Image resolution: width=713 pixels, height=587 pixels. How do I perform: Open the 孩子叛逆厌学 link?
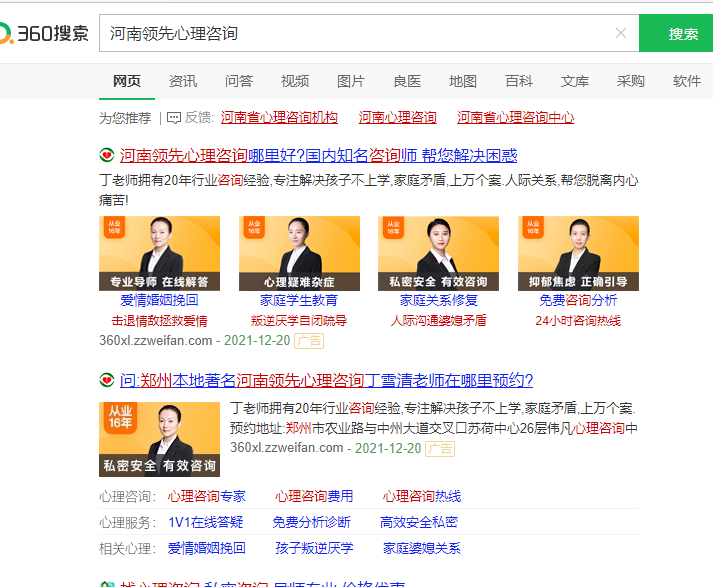tap(314, 548)
